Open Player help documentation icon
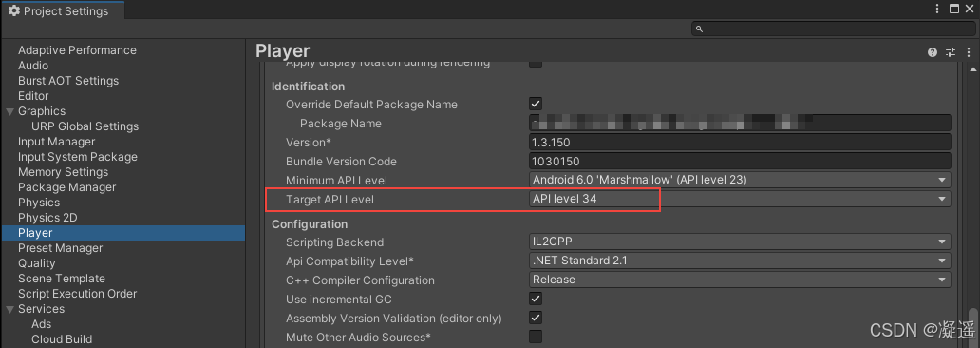 point(933,52)
